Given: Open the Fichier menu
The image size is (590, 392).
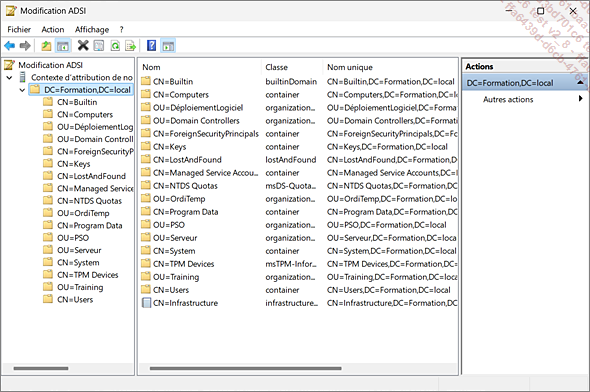Looking at the screenshot, I should coord(19,29).
